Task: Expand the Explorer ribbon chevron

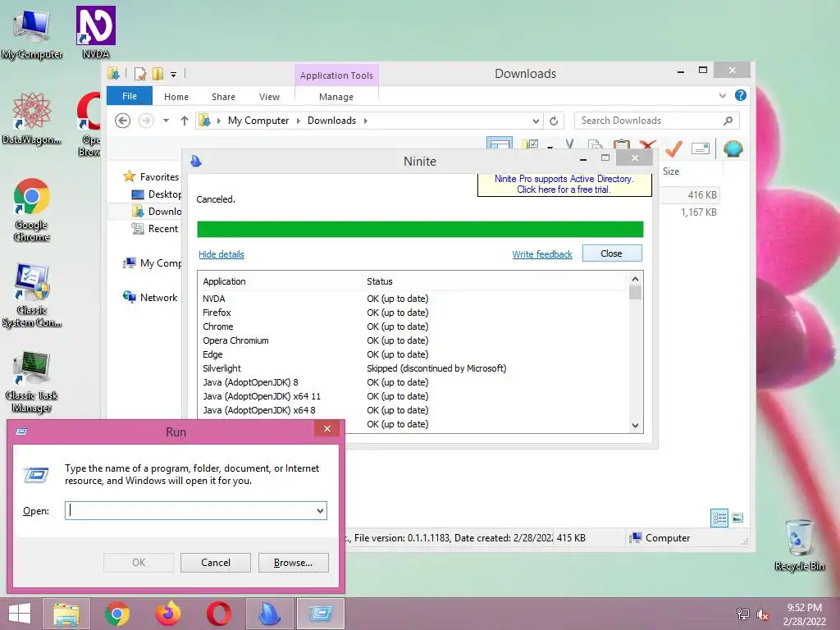Action: click(722, 95)
